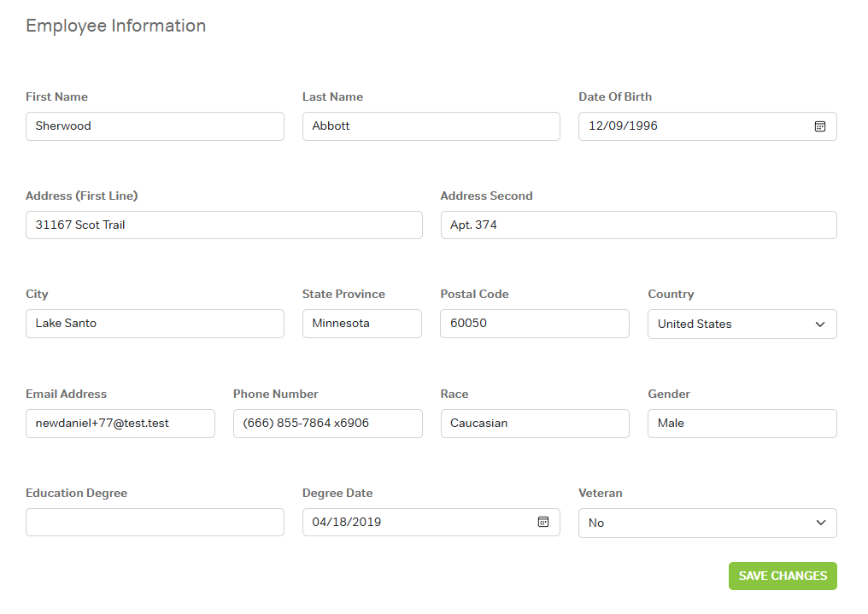Focus the City input field
The height and width of the screenshot is (614, 868).
click(155, 324)
